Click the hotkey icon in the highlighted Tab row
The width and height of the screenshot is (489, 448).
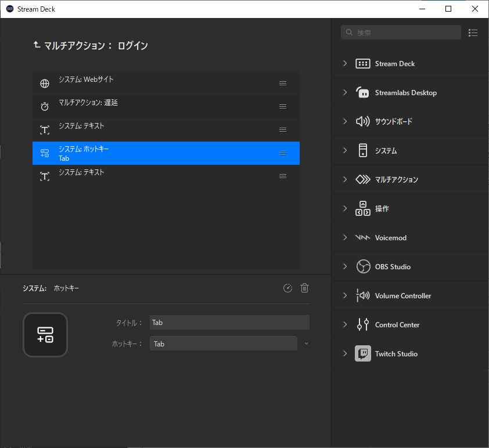(45, 153)
